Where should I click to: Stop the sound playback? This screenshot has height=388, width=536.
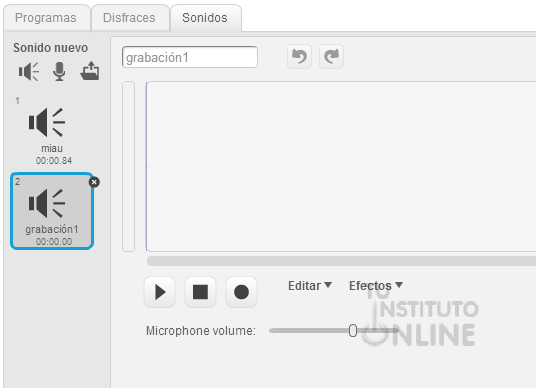tap(200, 292)
